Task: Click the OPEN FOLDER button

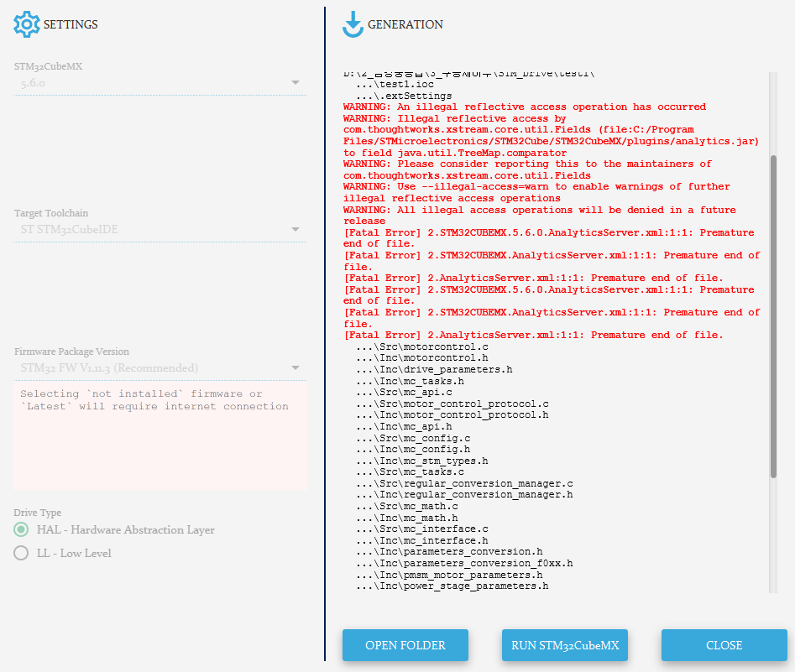Action: pyautogui.click(x=405, y=645)
